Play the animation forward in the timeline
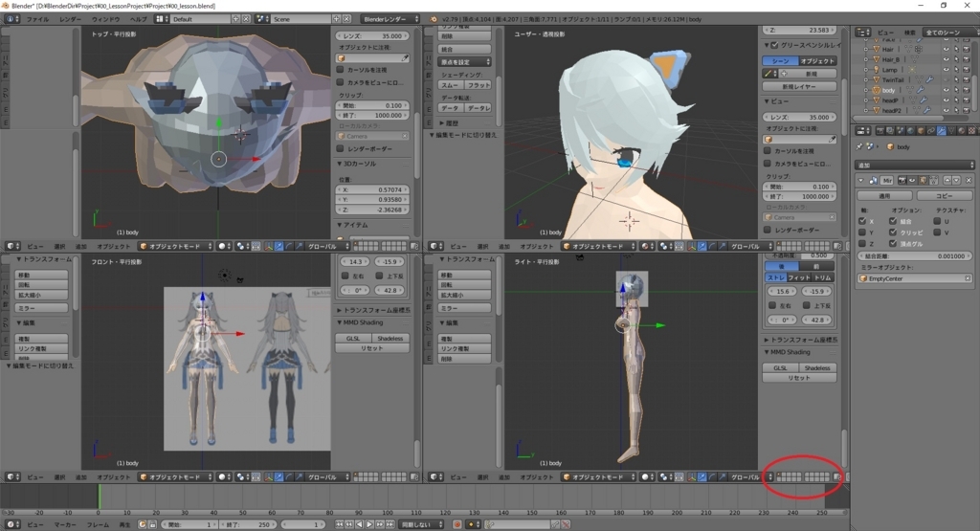Image resolution: width=980 pixels, height=531 pixels. (x=369, y=524)
